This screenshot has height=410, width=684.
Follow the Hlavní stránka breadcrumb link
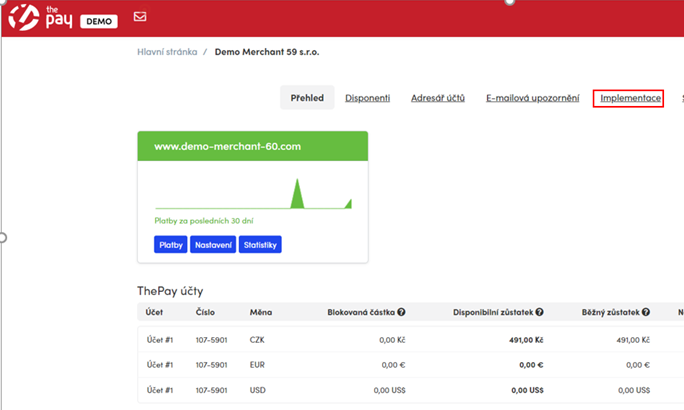[x=166, y=51]
